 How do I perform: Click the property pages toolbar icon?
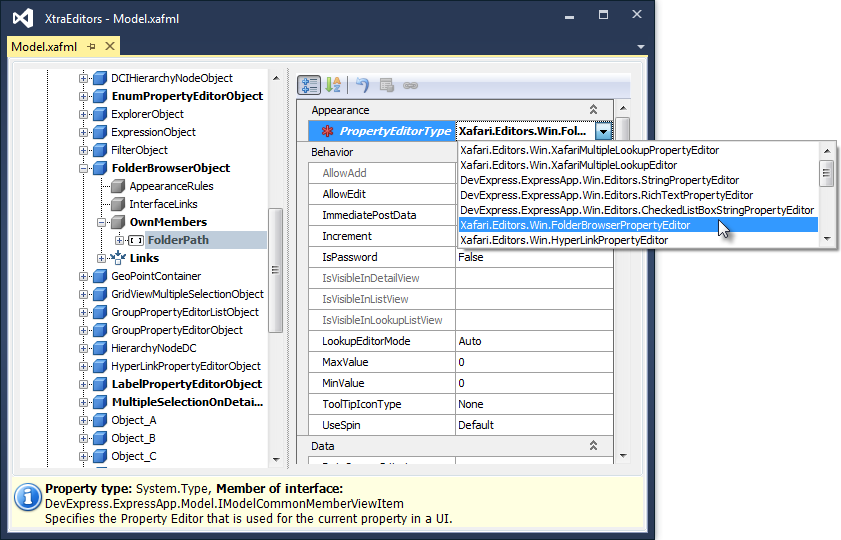coord(386,85)
